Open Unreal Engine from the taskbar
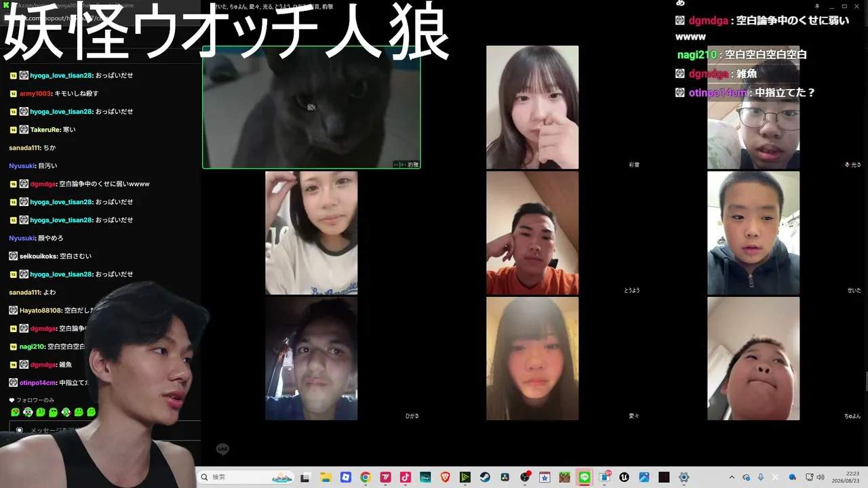 pyautogui.click(x=624, y=477)
